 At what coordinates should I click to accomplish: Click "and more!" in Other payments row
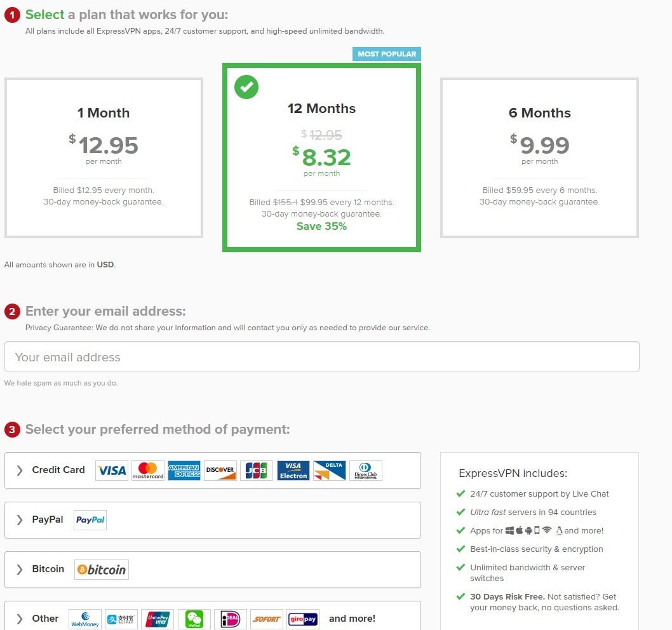point(353,619)
